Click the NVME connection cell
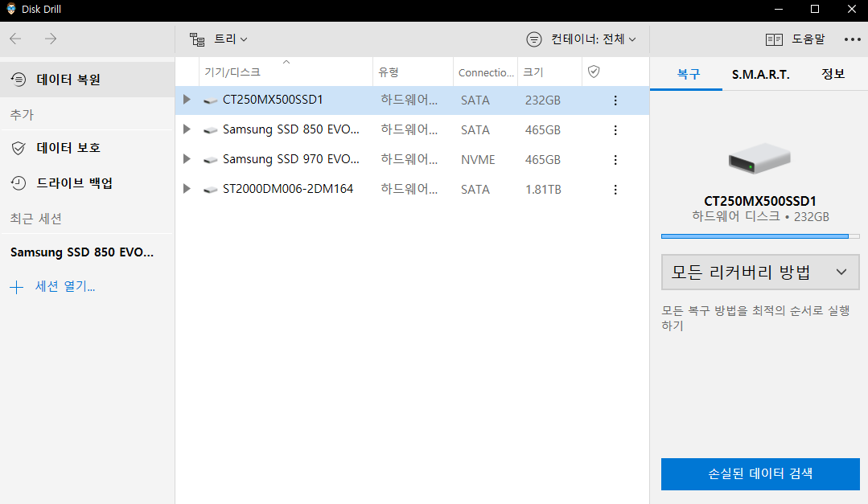The image size is (868, 504). [x=478, y=160]
